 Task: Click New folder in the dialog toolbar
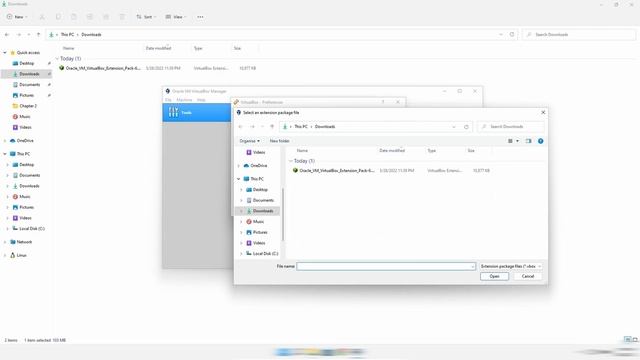point(280,141)
